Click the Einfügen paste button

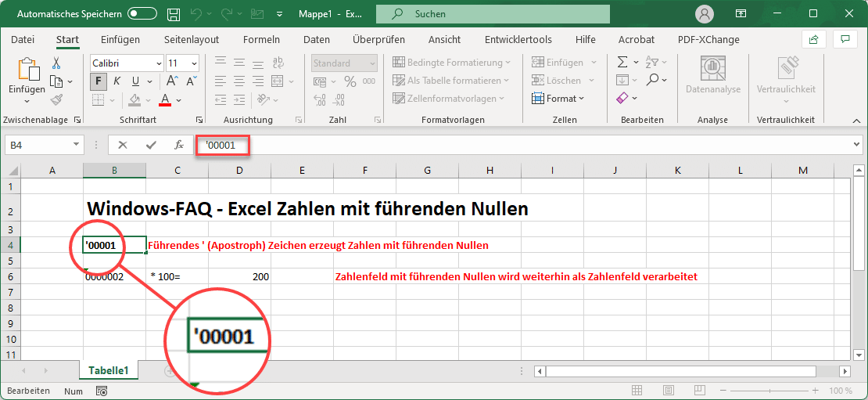coord(27,79)
